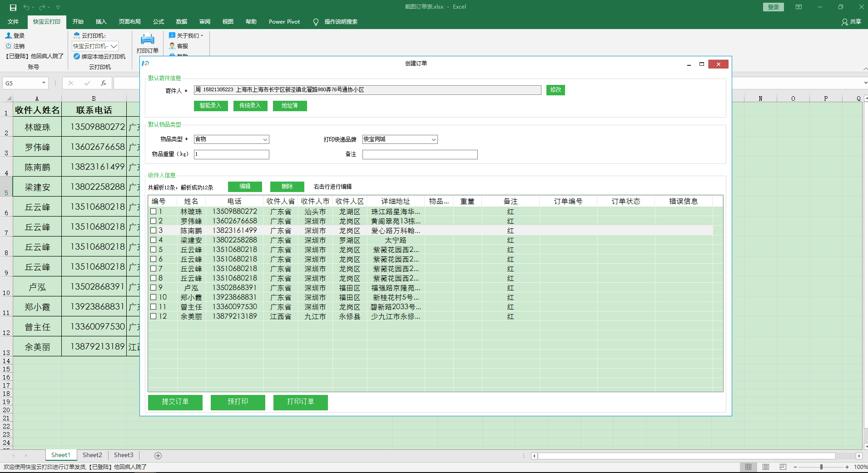Open ribbon display options icon
This screenshot has height=473, width=868.
[x=799, y=7]
